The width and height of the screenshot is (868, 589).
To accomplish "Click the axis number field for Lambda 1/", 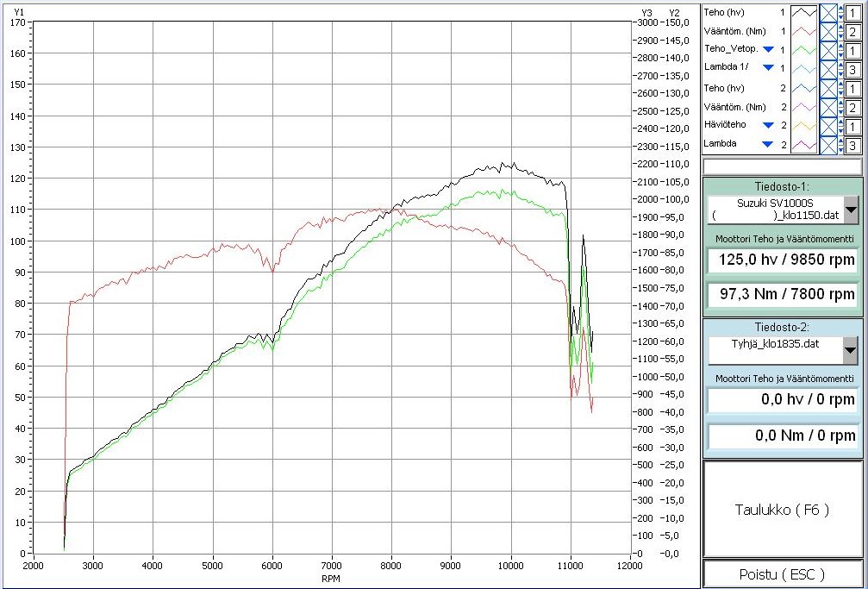I will click(853, 69).
